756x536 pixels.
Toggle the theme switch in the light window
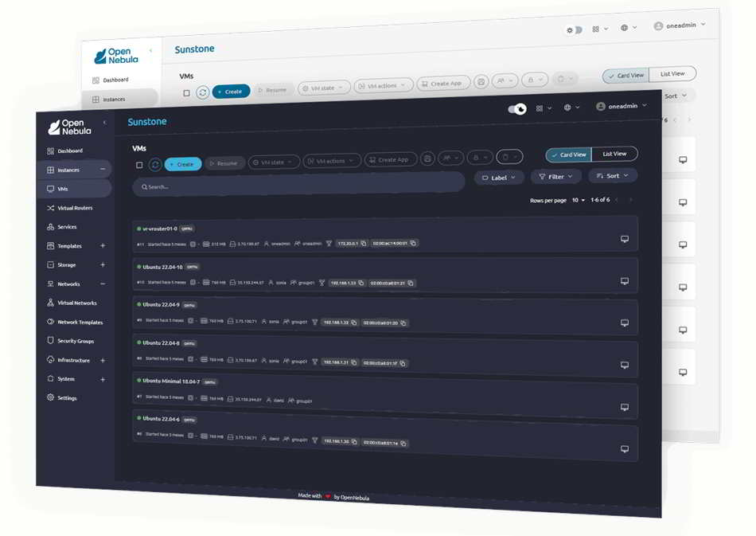tap(574, 30)
